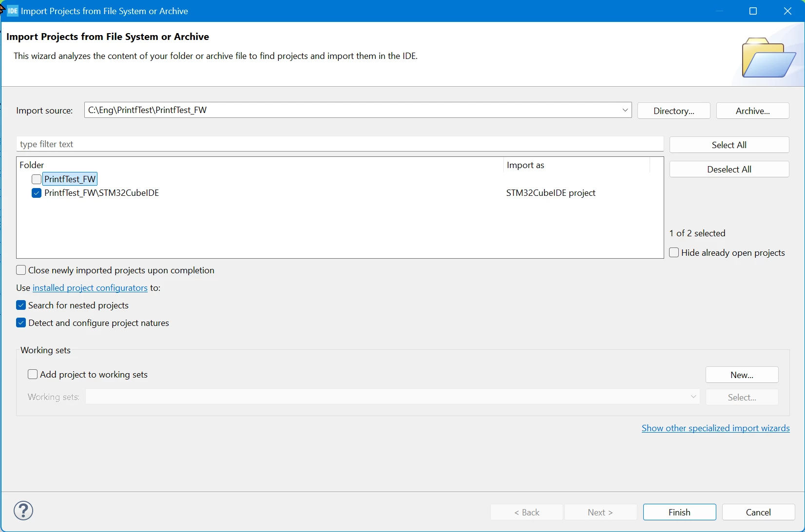Expand the Import source path dropdown
Screen dimensions: 805x532
[x=625, y=110]
